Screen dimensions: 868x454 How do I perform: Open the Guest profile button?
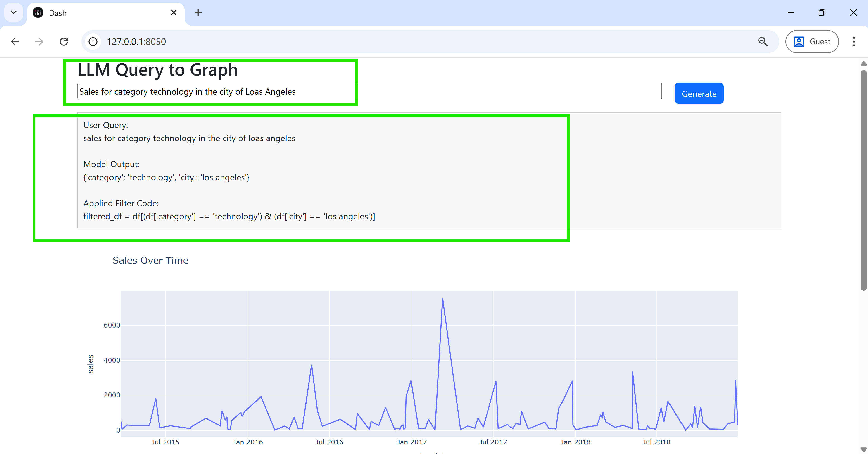[x=812, y=41]
